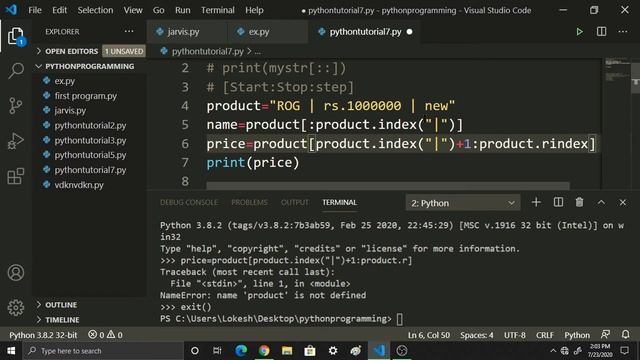Split the terminal panel
The image size is (640, 360).
558,202
